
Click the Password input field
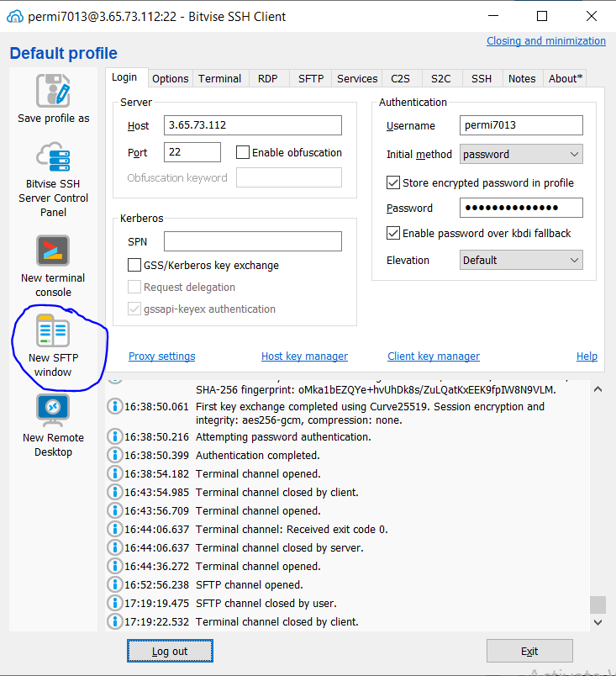coord(521,208)
